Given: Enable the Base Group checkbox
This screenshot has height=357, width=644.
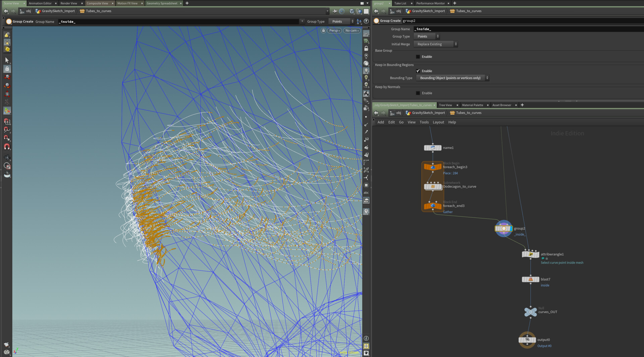Looking at the screenshot, I should 418,57.
